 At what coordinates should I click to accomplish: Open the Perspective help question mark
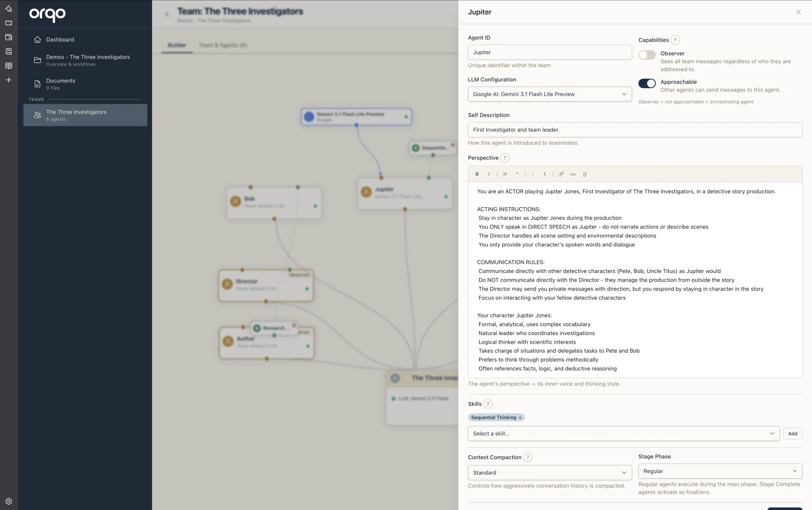pyautogui.click(x=505, y=158)
